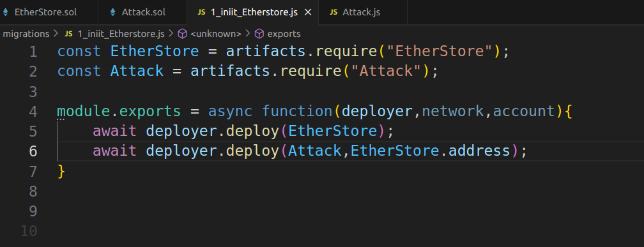The height and width of the screenshot is (247, 644).
Task: Click the address property on line 6
Action: 479,151
